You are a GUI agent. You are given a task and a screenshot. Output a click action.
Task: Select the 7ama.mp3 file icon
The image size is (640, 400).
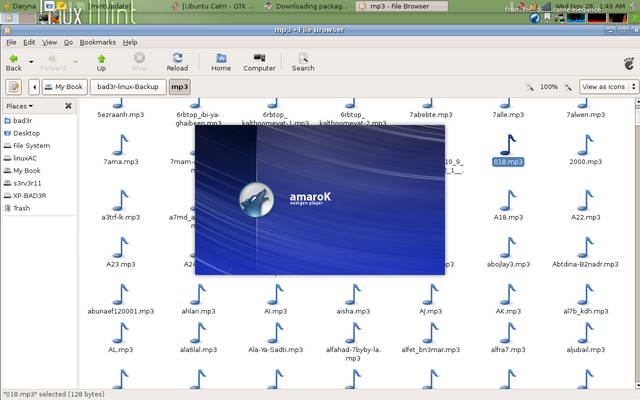click(x=120, y=145)
